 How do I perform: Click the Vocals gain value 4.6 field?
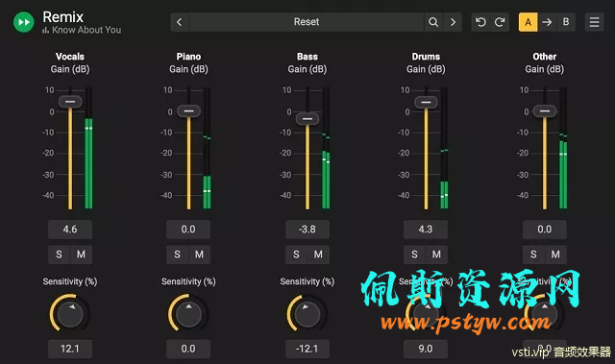[x=70, y=230]
